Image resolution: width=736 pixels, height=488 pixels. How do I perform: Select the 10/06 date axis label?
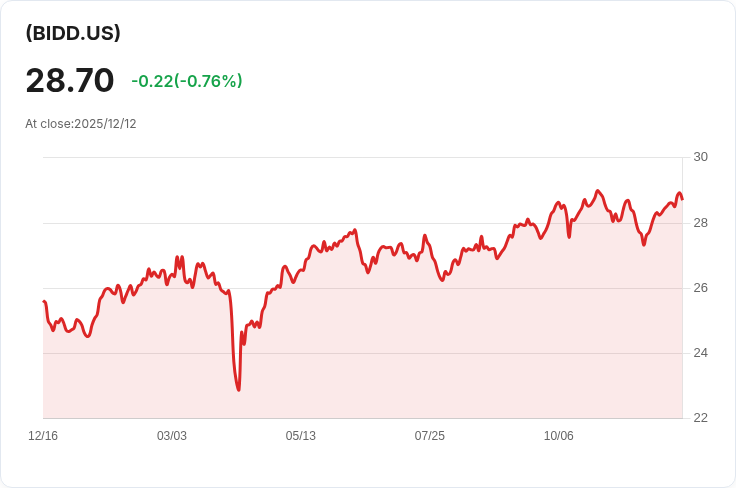558,436
